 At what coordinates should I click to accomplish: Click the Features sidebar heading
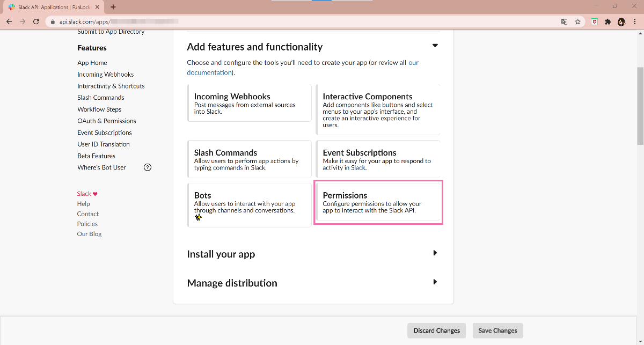(92, 48)
